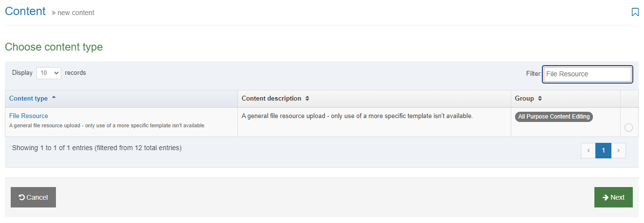Open the File Resource content type link
Image resolution: width=644 pixels, height=223 pixels.
29,116
